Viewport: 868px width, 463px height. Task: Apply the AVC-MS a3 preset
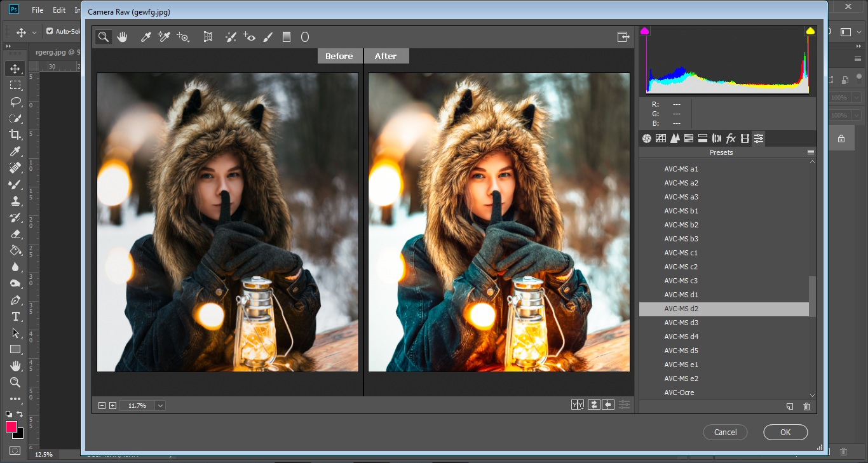(x=724, y=197)
